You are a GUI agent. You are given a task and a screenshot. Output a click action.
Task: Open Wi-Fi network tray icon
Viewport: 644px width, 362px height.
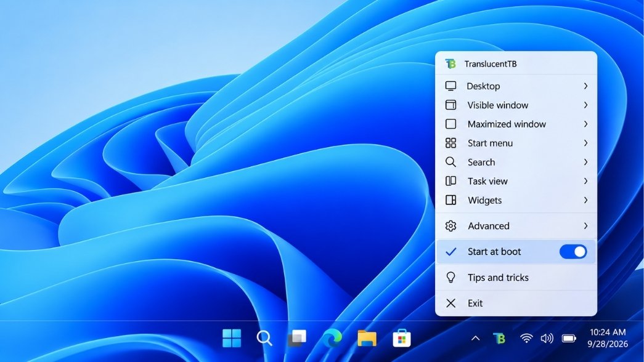526,339
